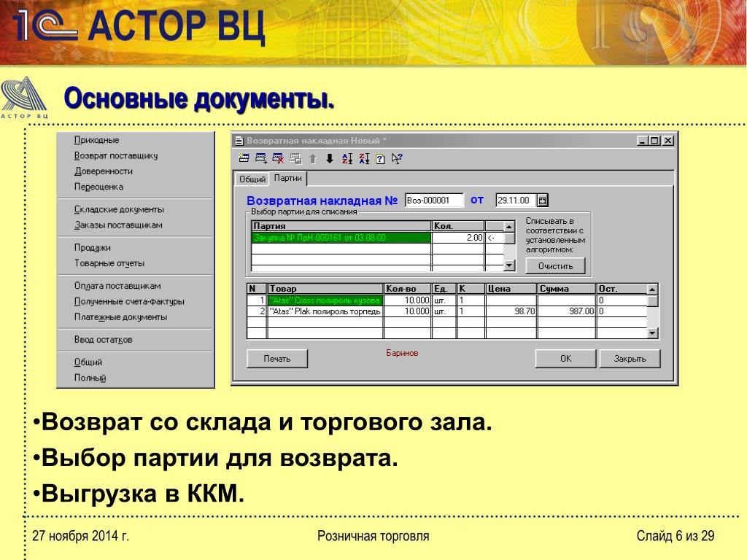747x560 pixels.
Task: Click the delete row icon with red cross
Action: coord(278,158)
